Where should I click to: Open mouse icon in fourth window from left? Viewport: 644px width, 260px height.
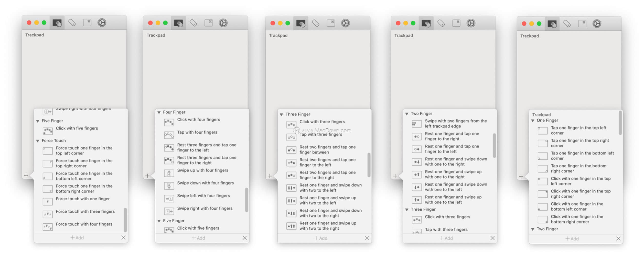click(x=441, y=23)
